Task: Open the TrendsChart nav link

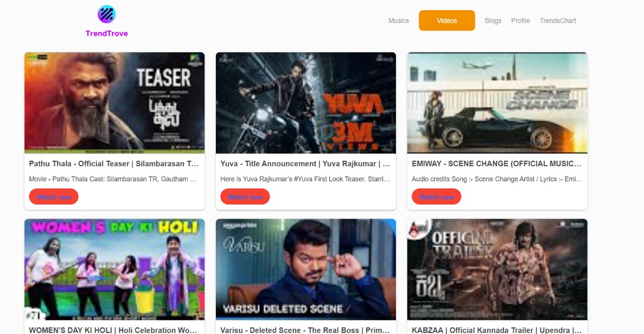Action: (558, 21)
